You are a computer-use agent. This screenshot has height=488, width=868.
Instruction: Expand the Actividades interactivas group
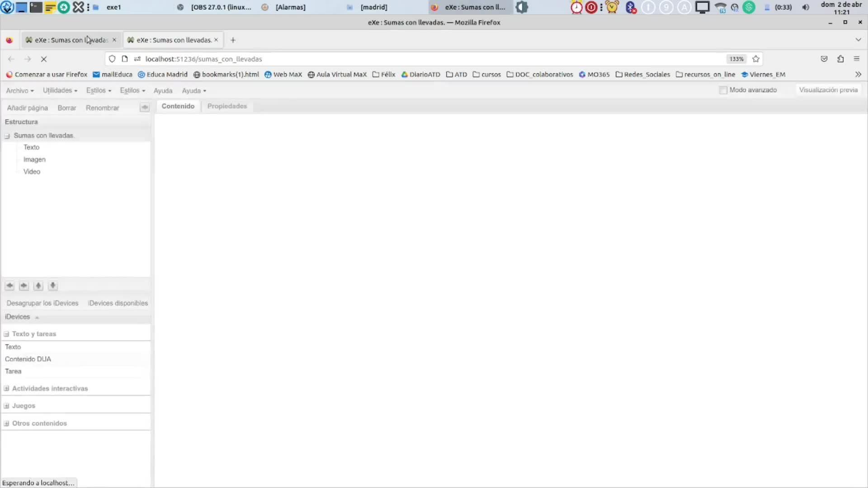pyautogui.click(x=7, y=389)
